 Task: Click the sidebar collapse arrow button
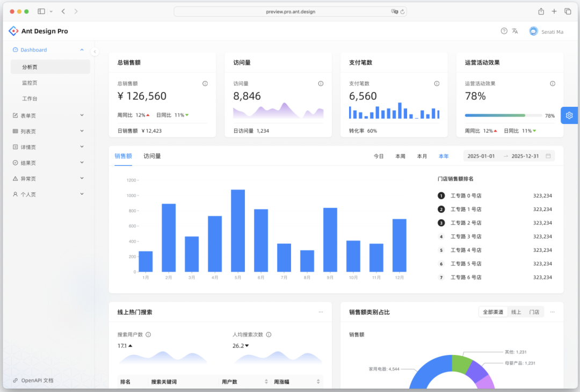click(95, 52)
